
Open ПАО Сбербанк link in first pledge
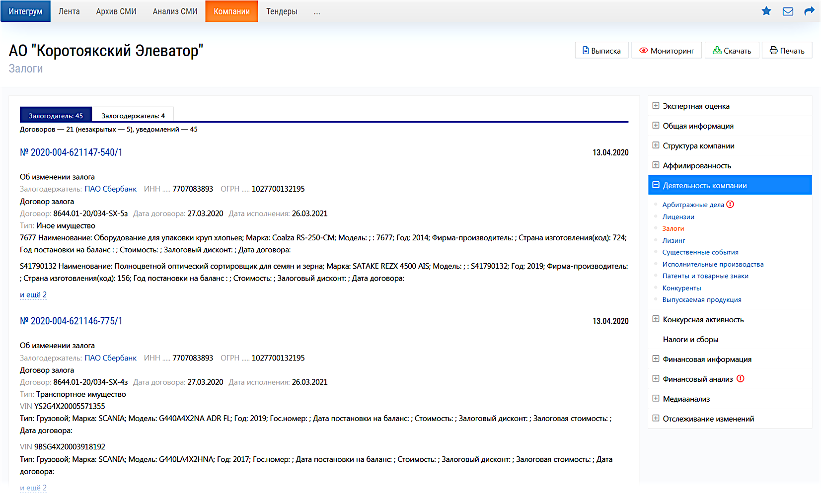click(110, 189)
